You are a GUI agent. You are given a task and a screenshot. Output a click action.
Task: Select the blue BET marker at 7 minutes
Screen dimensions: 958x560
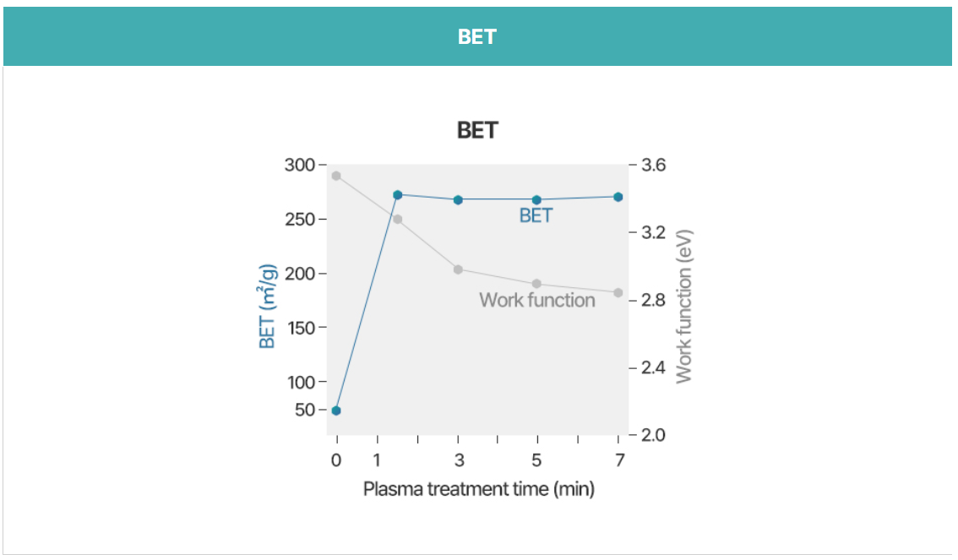pyautogui.click(x=618, y=197)
